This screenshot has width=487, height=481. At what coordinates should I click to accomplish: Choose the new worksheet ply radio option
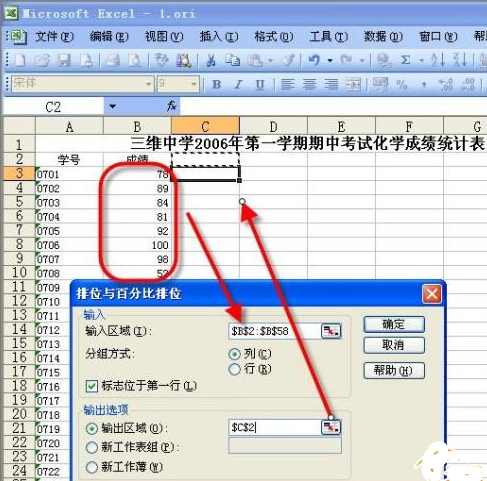tap(92, 447)
